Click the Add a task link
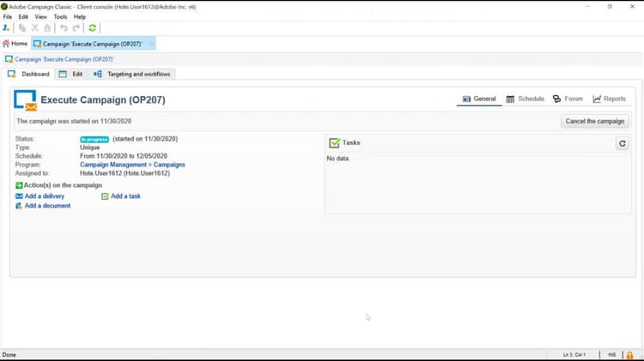Image resolution: width=644 pixels, height=361 pixels. 125,196
